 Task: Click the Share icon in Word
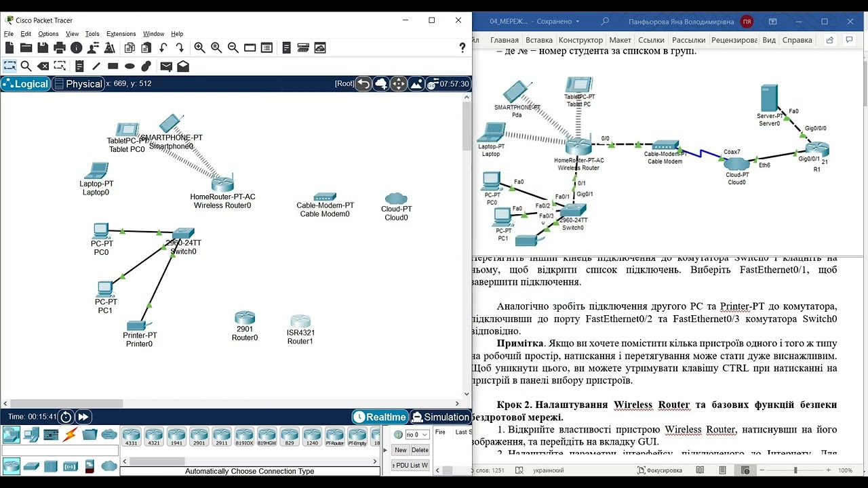(830, 40)
